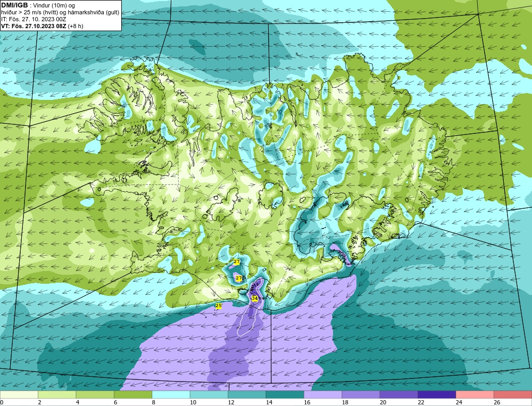Click the legend scale value 18
The image size is (532, 406).
345,402
